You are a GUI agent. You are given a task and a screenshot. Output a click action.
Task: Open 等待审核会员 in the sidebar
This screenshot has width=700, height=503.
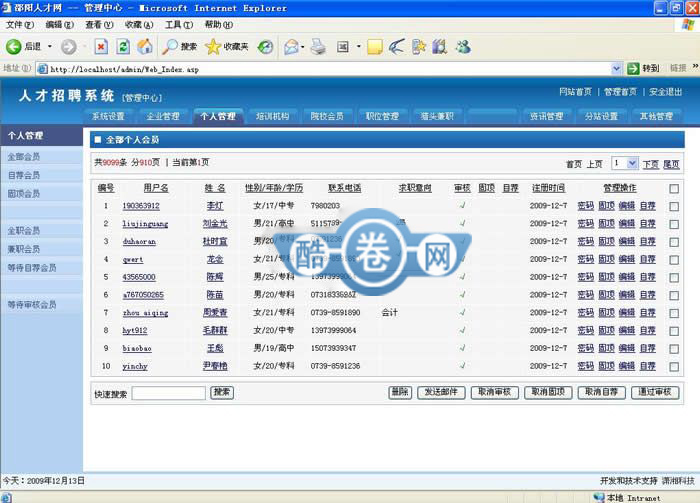(x=32, y=305)
